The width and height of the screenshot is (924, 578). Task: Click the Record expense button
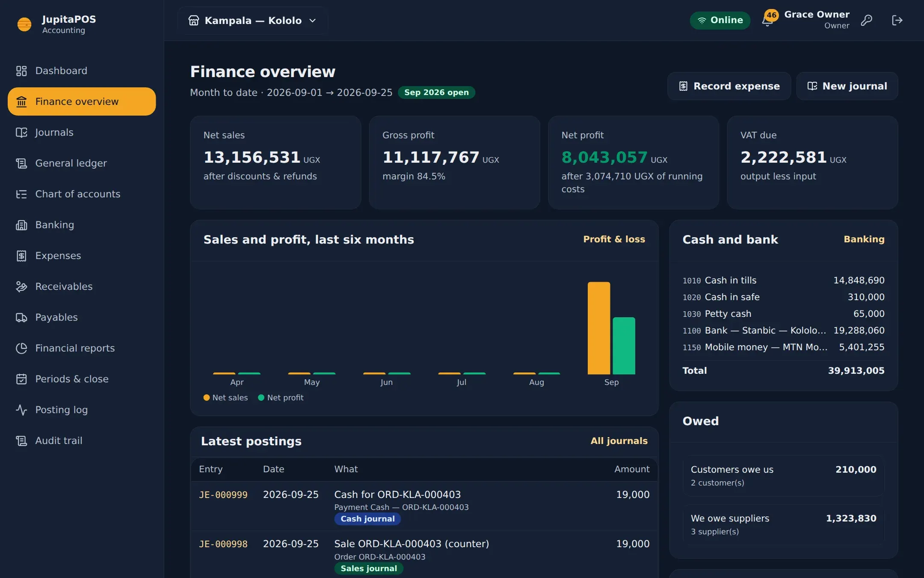pos(729,86)
